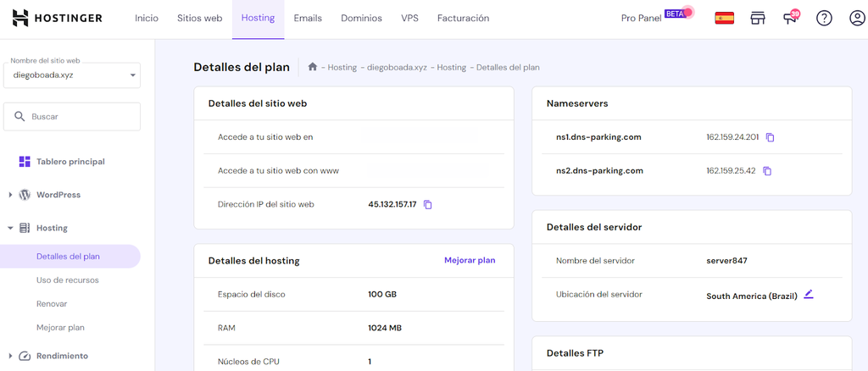Click the home icon in breadcrumb
Viewport: 868px width, 371px height.
pos(313,67)
